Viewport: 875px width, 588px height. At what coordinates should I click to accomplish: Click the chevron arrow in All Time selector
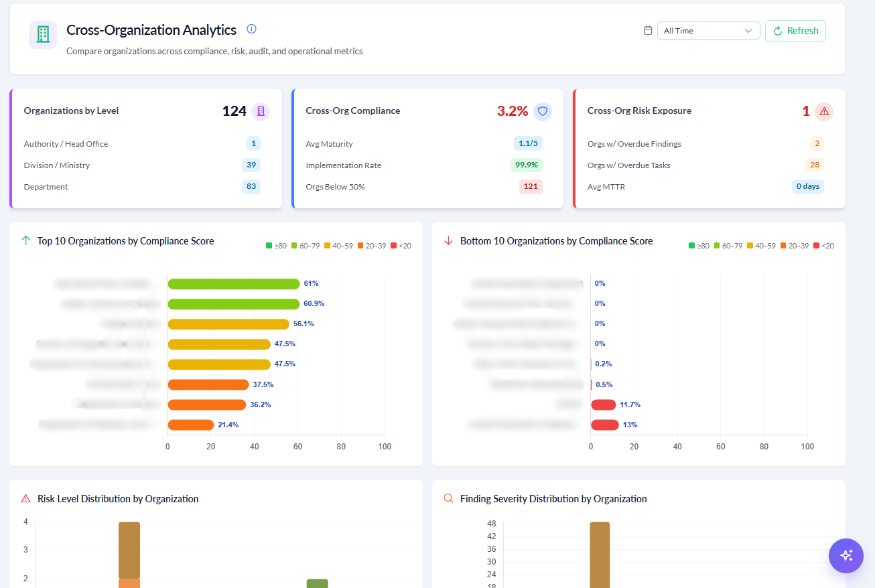pyautogui.click(x=748, y=31)
